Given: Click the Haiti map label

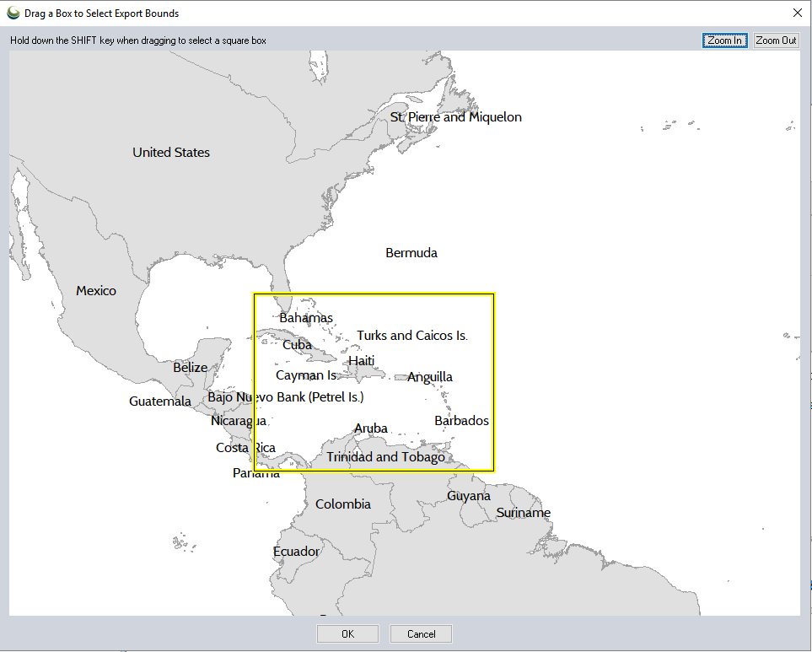Looking at the screenshot, I should [362, 361].
